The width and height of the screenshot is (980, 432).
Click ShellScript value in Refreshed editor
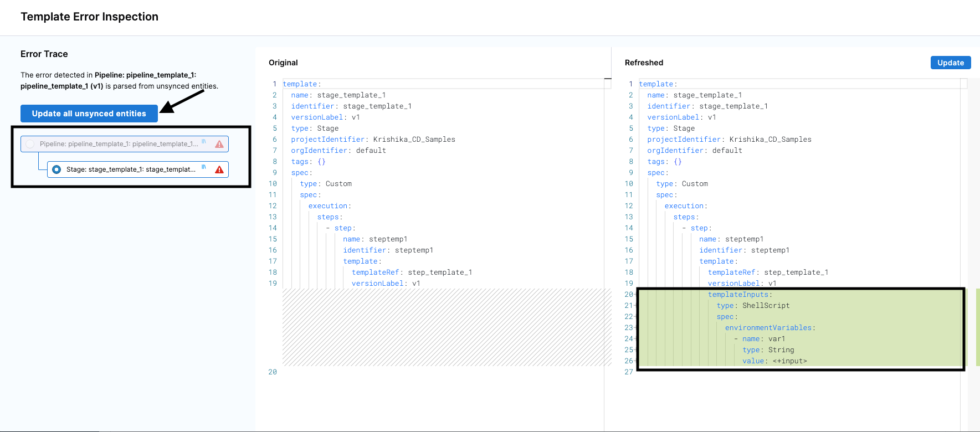point(766,306)
